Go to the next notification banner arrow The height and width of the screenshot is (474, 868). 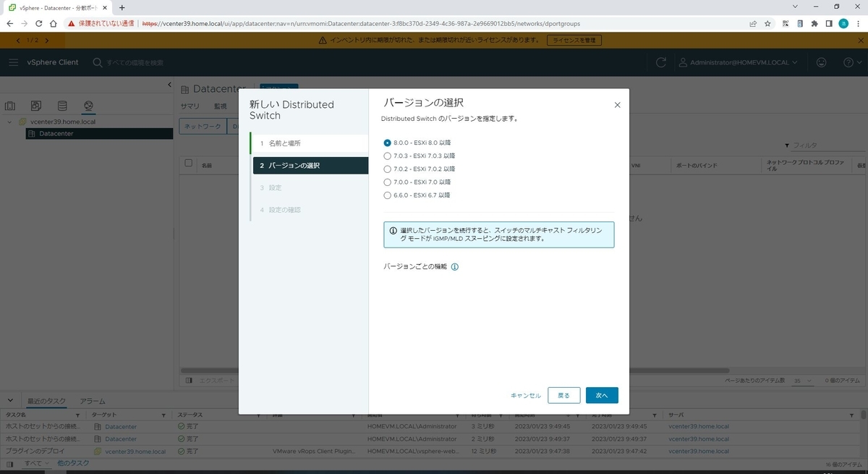[x=47, y=40]
